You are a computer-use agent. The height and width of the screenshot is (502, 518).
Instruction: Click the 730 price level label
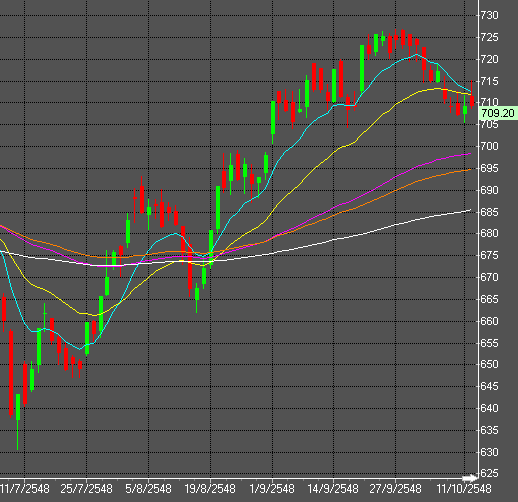pyautogui.click(x=489, y=15)
